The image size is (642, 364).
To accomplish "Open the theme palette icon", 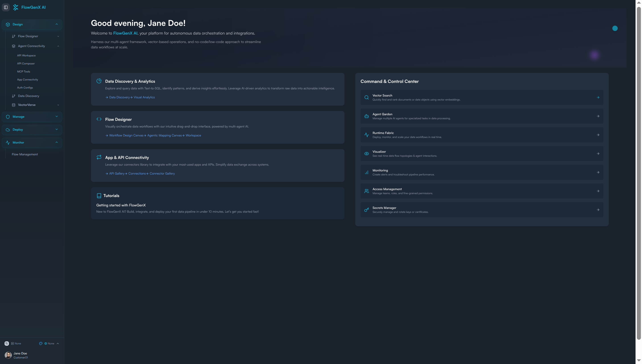I will tap(41, 343).
